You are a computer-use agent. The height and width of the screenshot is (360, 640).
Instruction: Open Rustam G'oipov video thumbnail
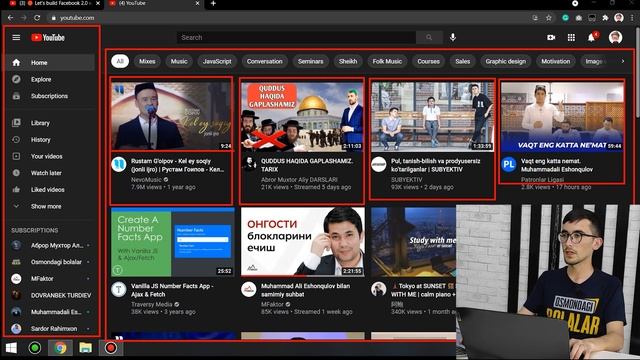pos(172,116)
